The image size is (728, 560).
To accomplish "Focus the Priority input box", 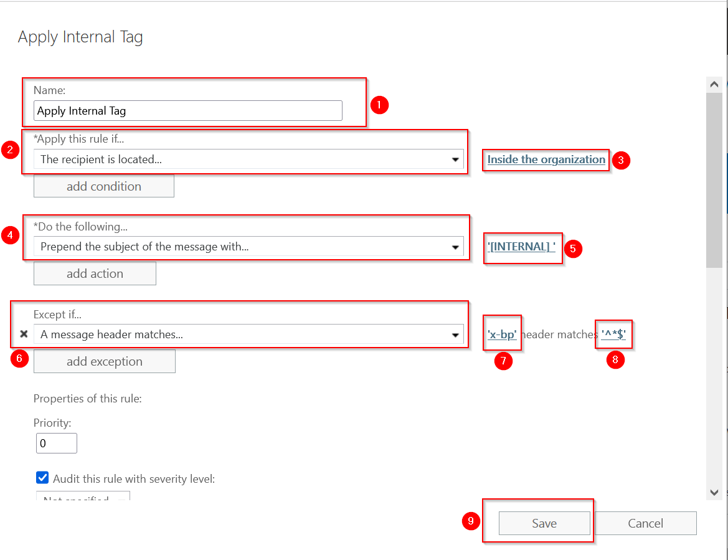I will tap(56, 444).
